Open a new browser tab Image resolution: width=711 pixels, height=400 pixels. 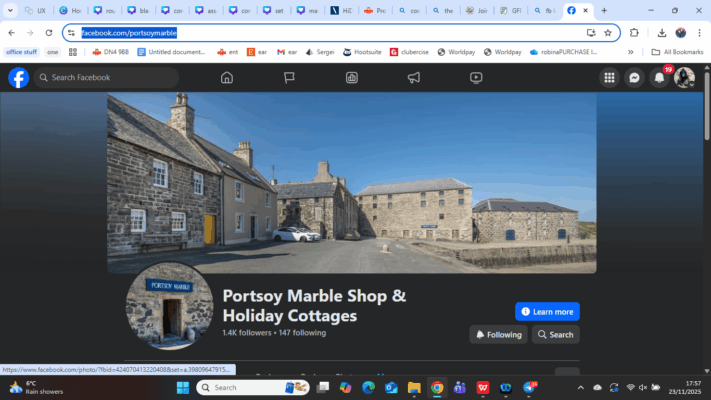[603, 10]
